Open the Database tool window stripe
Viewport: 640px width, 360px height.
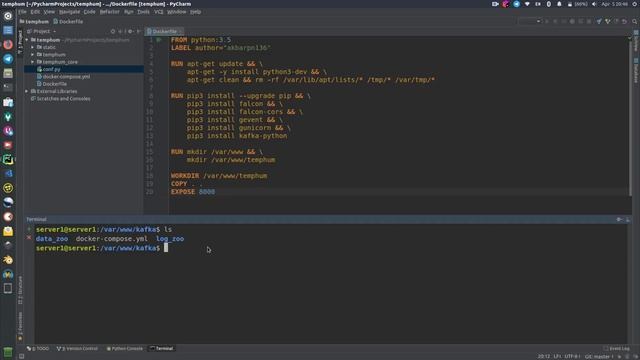(636, 70)
